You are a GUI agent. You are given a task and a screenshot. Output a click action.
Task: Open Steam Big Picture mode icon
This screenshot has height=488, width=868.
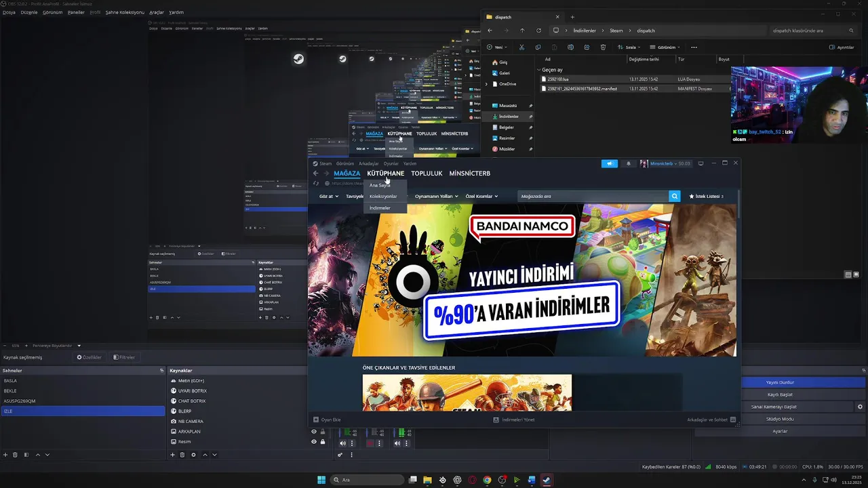701,163
